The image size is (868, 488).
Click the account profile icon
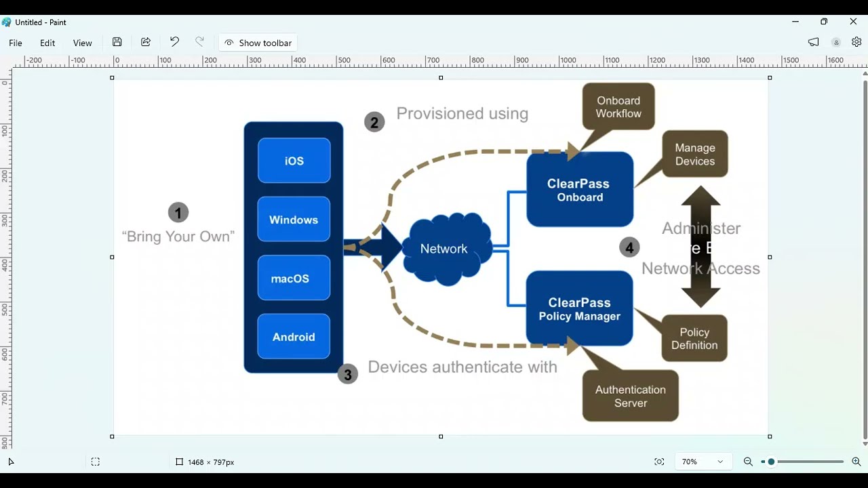(836, 42)
